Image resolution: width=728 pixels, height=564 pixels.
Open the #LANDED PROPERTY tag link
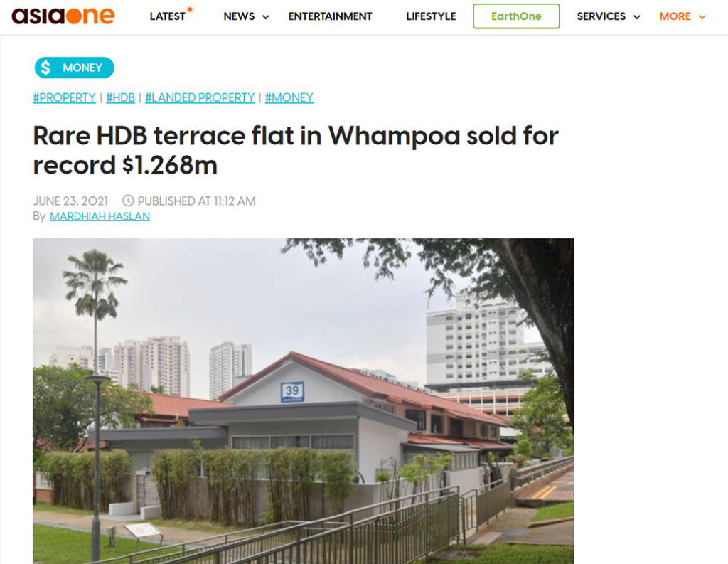pos(200,97)
